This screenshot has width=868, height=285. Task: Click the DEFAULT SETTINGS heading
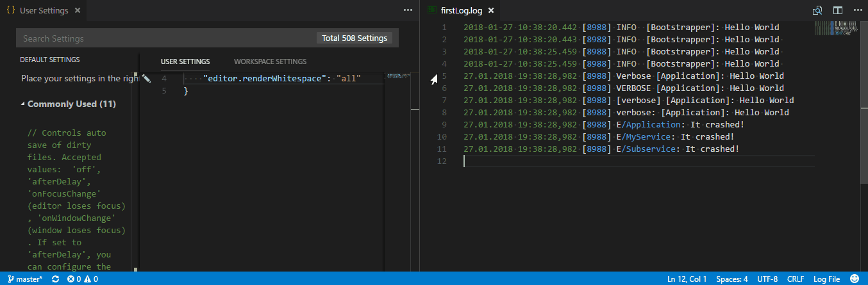click(50, 60)
